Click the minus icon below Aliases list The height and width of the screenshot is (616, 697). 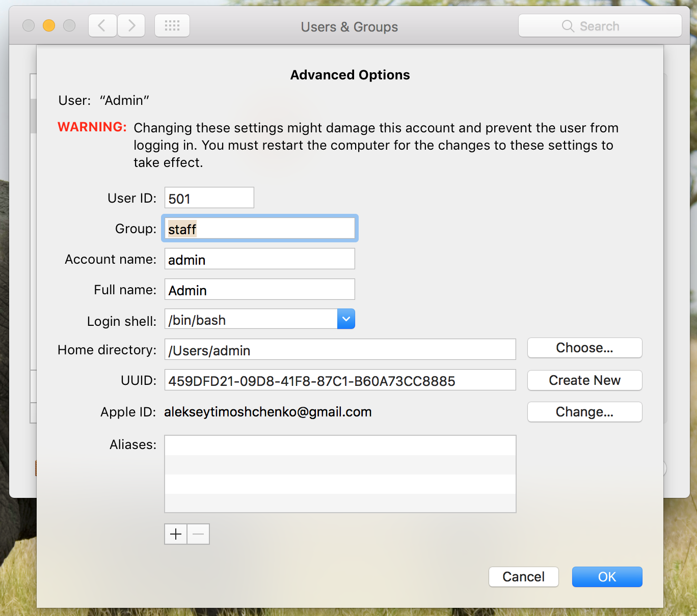(x=198, y=534)
